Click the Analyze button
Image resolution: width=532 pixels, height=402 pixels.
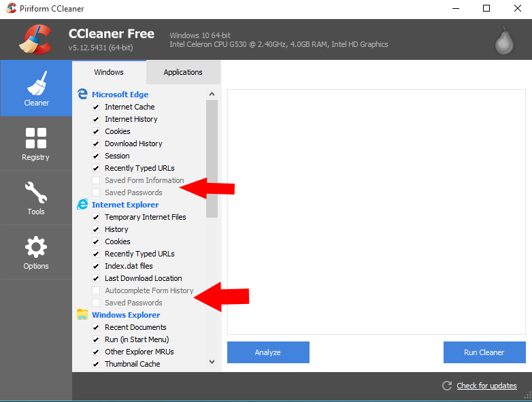[268, 352]
